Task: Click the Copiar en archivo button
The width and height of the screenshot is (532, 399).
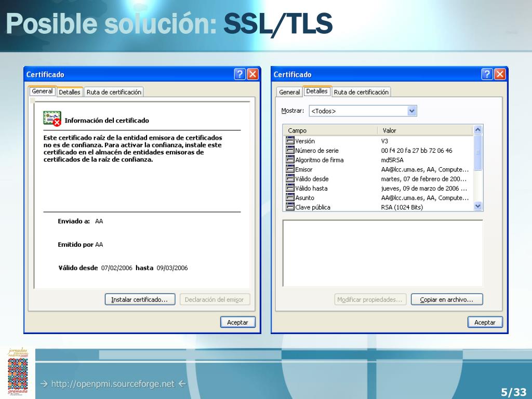Action: (x=446, y=300)
